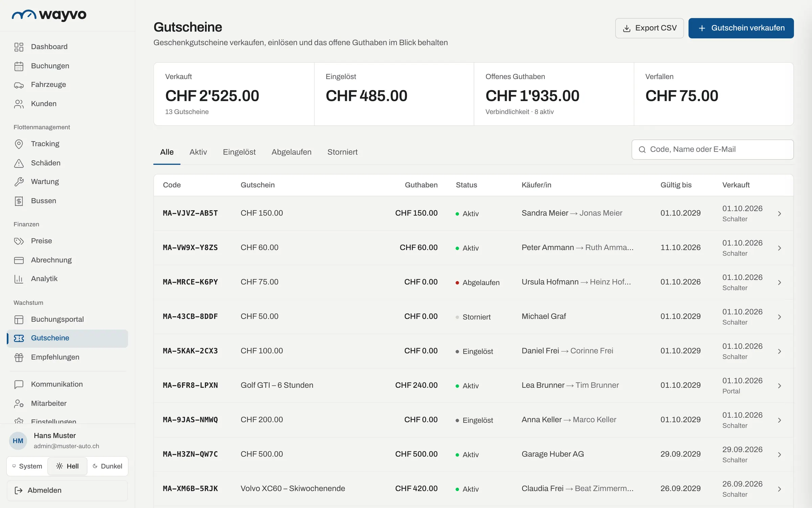
Task: Open the Kunden people icon
Action: [19, 104]
